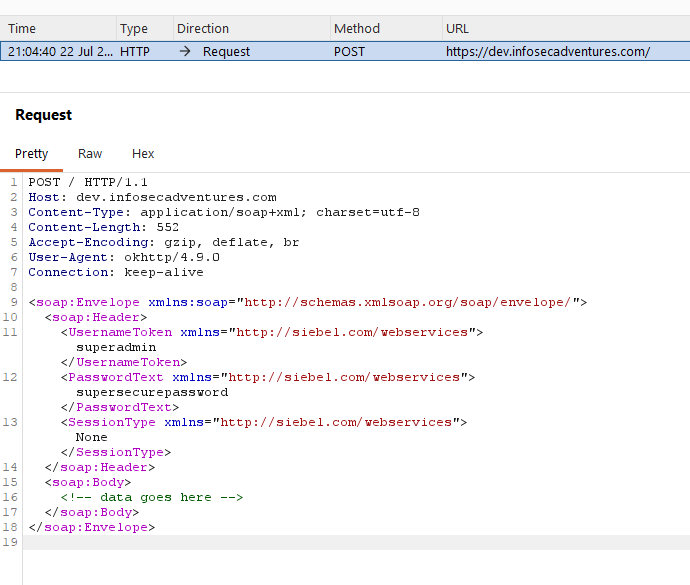
Task: Click the Request direction cell text
Action: click(x=226, y=52)
